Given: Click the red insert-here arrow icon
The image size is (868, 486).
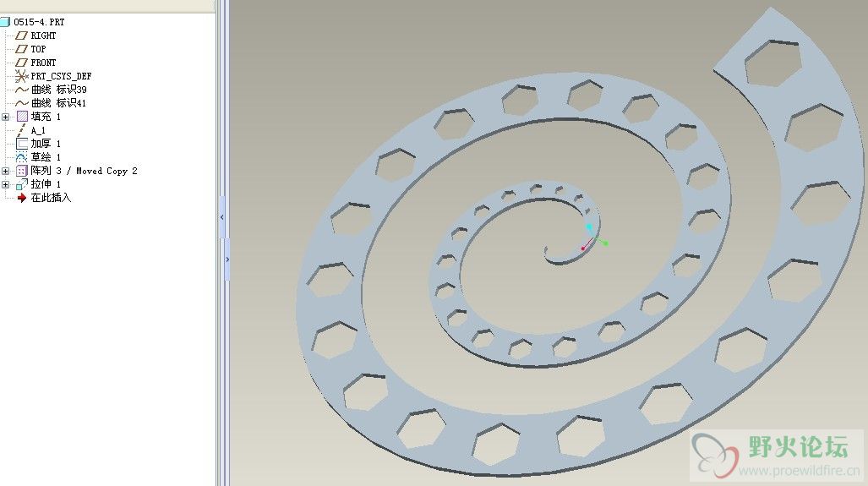Looking at the screenshot, I should [x=22, y=198].
